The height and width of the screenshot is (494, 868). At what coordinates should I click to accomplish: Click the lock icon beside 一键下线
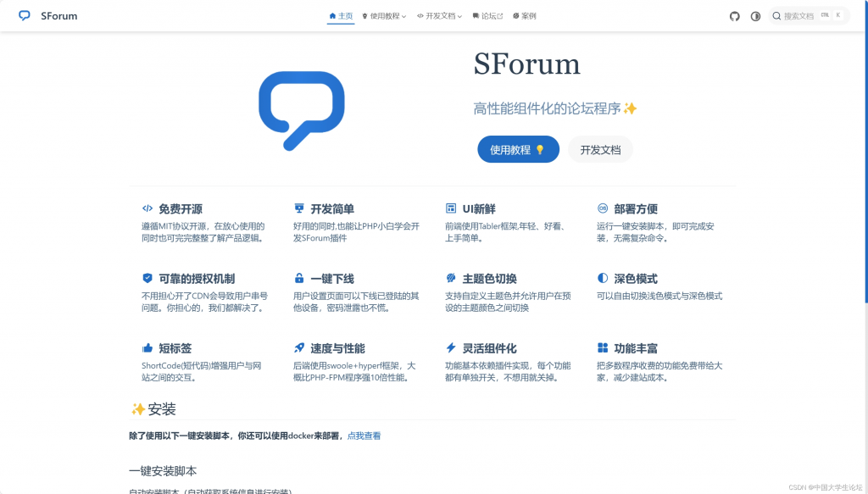299,278
